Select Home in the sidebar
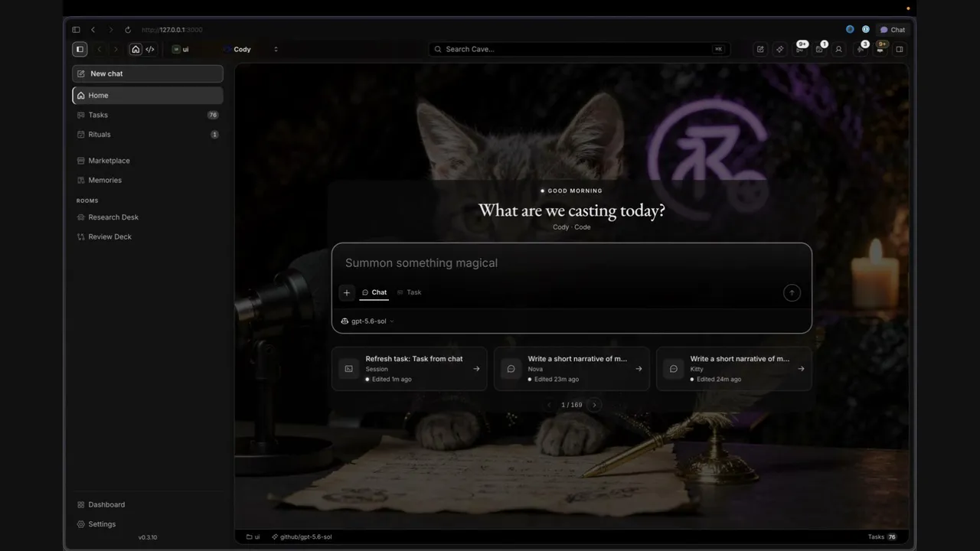980x551 pixels. 148,96
